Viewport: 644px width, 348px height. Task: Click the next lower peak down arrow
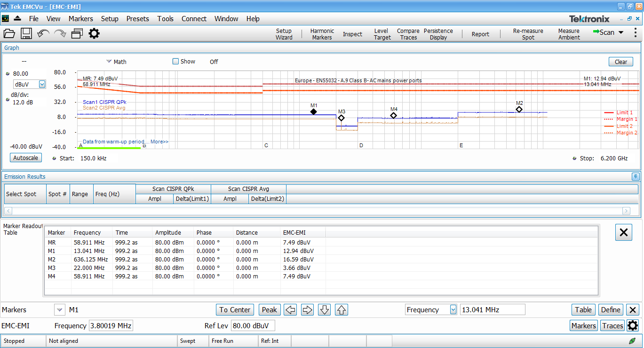coord(325,310)
